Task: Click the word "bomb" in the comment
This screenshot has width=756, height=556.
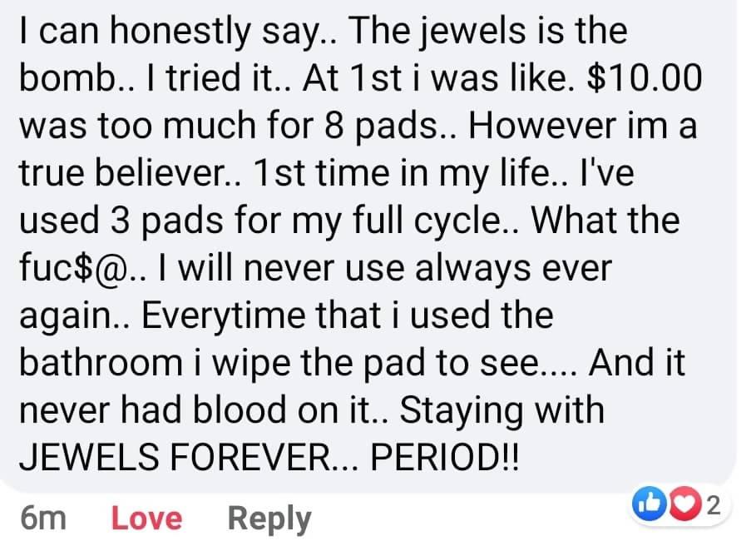Action: [60, 77]
